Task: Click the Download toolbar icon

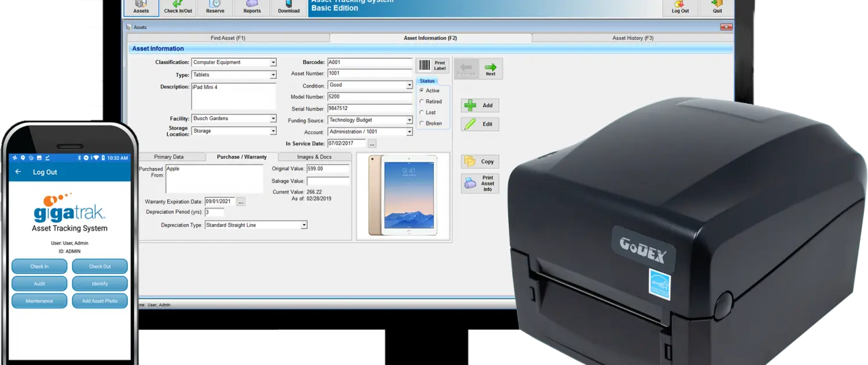Action: pyautogui.click(x=289, y=8)
